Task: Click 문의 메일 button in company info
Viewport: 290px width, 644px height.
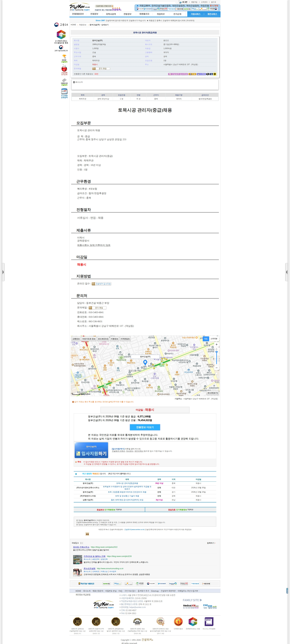Action: tap(101, 69)
